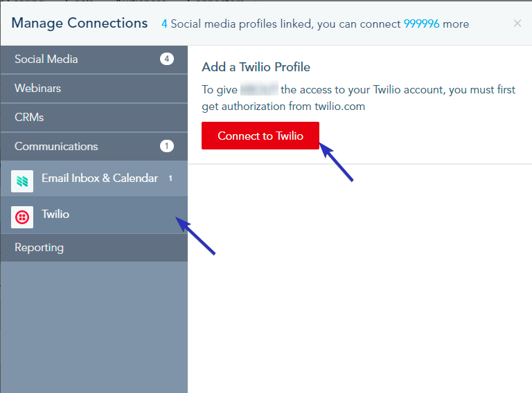
Task: Select Twilio in the sidebar list
Action: click(94, 215)
